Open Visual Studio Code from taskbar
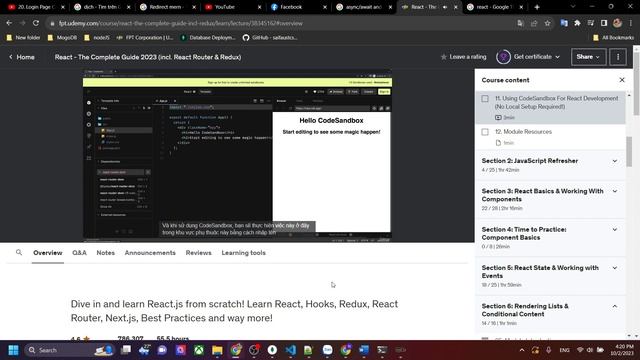This screenshot has height=360, width=640. tap(291, 350)
